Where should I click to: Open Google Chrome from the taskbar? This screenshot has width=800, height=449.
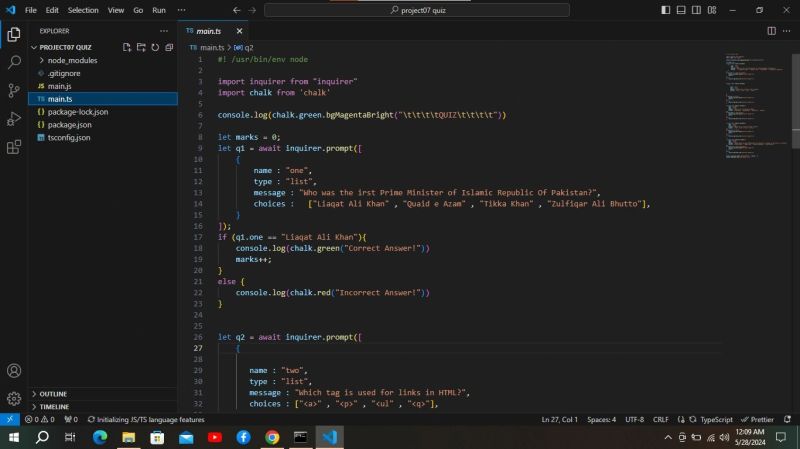[272, 437]
